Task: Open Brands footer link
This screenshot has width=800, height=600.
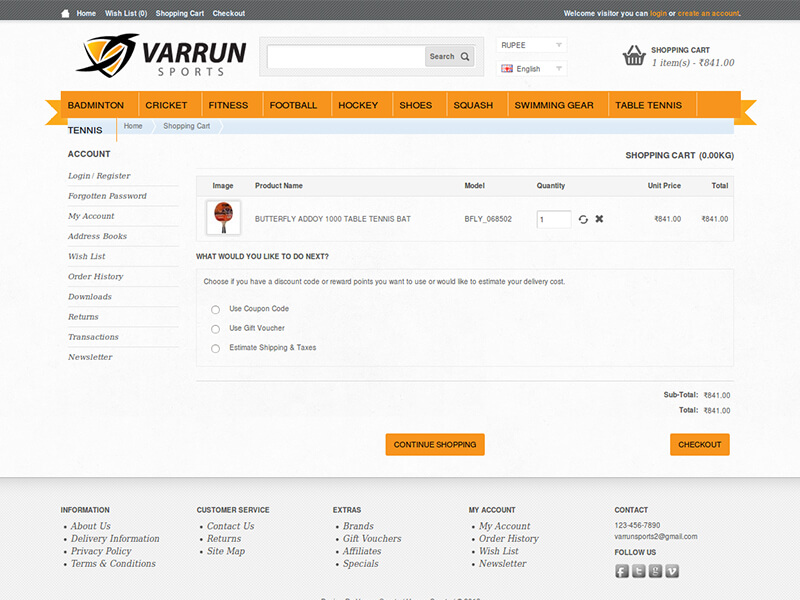Action: coord(358,526)
